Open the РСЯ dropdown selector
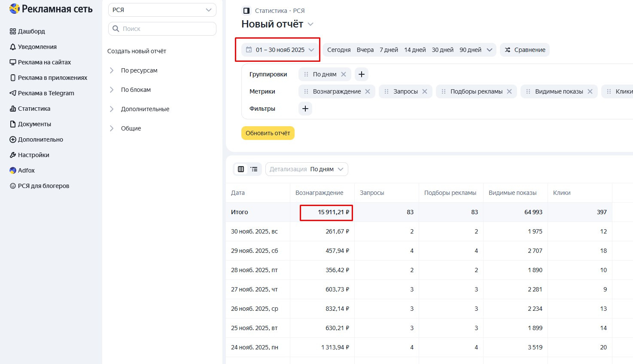The image size is (633, 364). [x=162, y=10]
